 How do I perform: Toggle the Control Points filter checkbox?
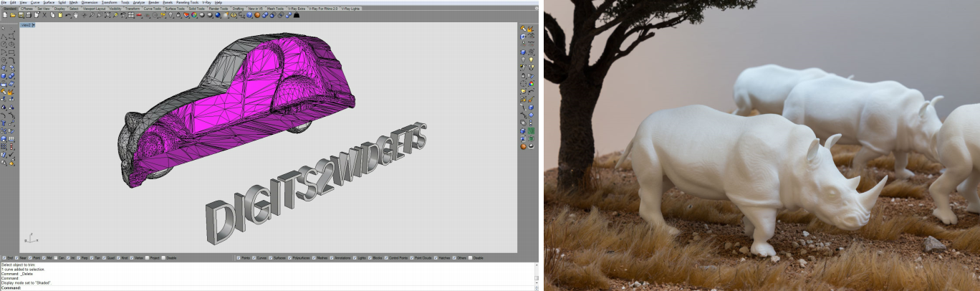(386, 258)
